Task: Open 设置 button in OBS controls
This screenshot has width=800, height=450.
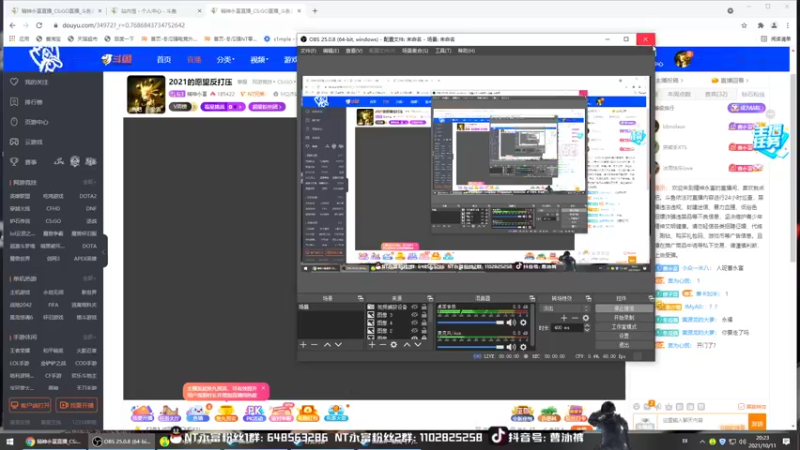Action: click(x=623, y=336)
